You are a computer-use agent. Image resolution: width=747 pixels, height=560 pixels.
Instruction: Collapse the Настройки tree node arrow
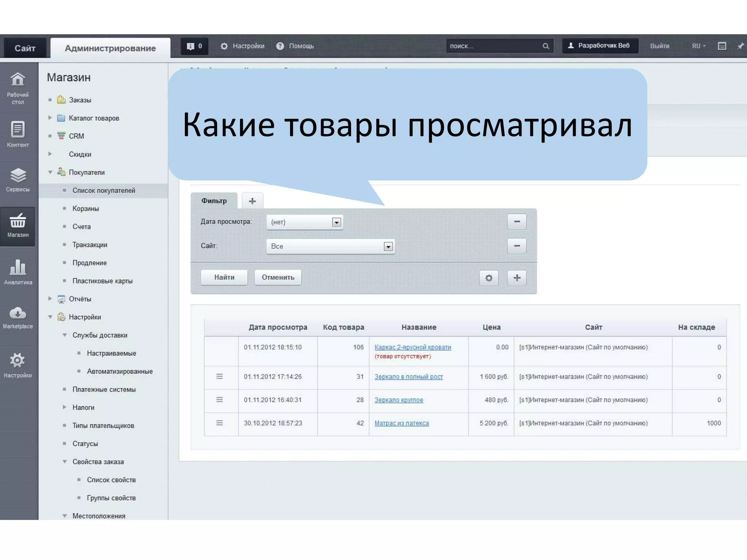pos(50,317)
